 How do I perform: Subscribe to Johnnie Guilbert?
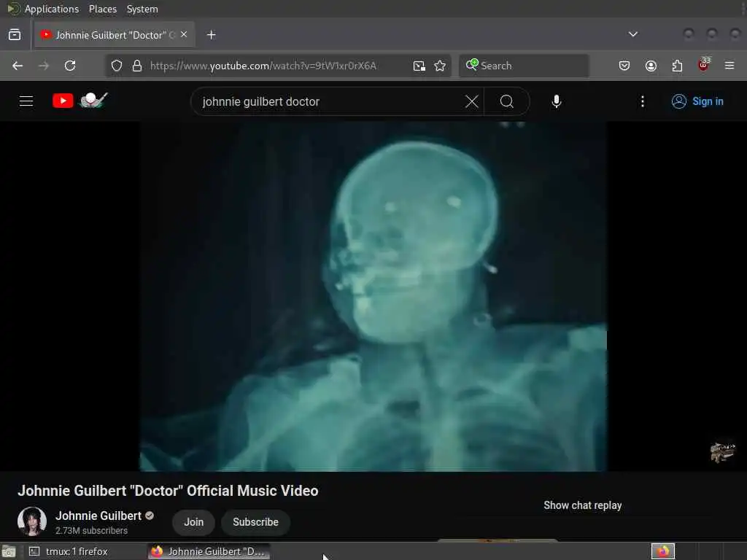[256, 522]
